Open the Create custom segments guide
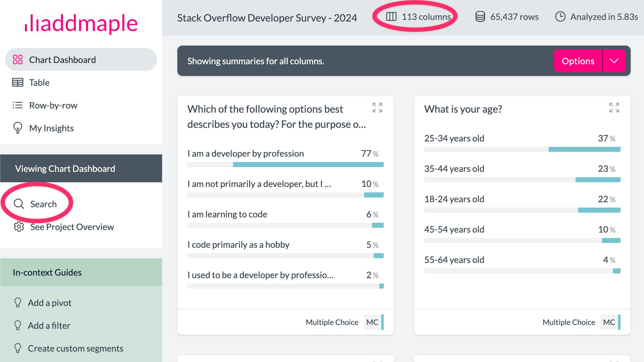 [68, 348]
